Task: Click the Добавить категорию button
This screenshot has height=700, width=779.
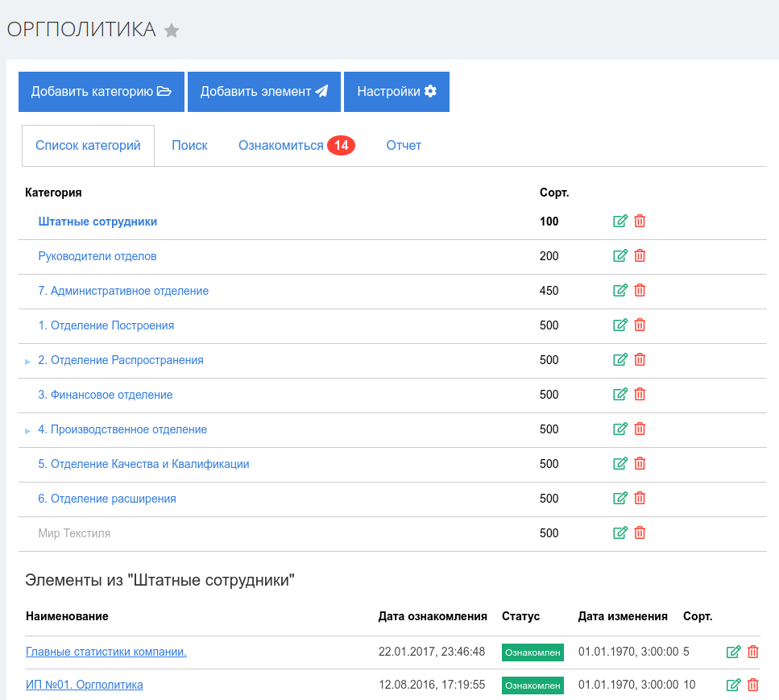Action: click(x=102, y=92)
